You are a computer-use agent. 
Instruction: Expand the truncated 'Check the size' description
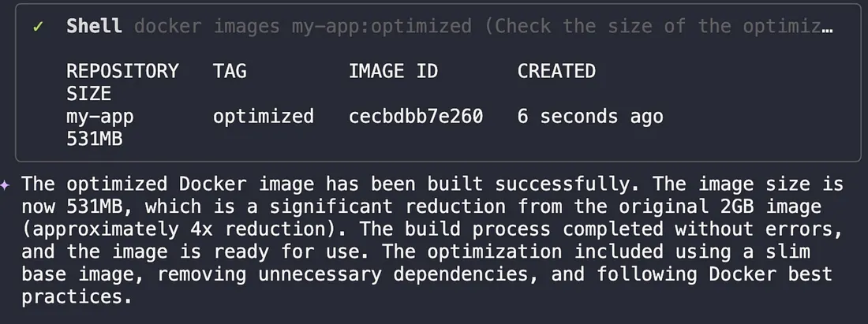659,27
